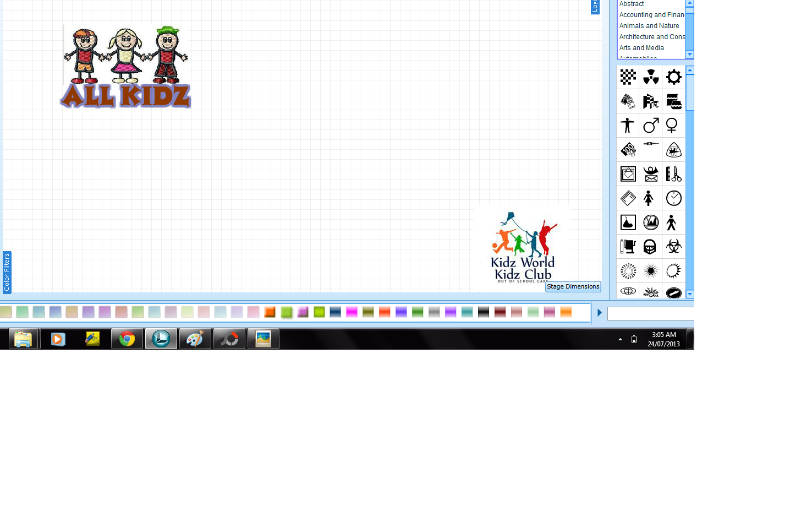Choose the person with outstretched arms symbol
Screen dimensions: 812x511
pyautogui.click(x=628, y=126)
